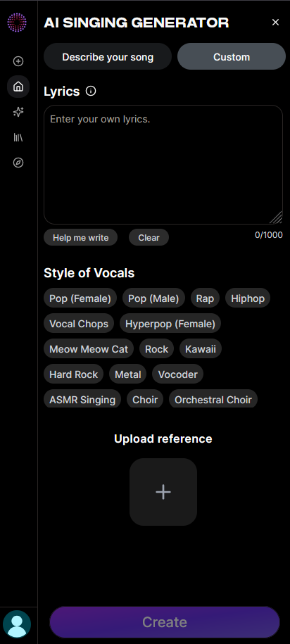
Task: Click the Style of Vocals heading
Action: click(x=89, y=272)
